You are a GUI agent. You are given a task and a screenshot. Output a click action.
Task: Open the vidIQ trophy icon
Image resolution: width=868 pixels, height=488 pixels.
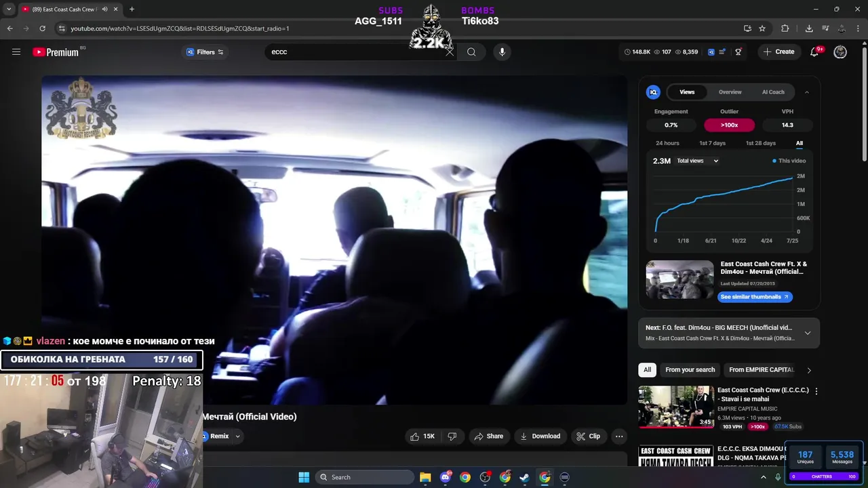coord(738,52)
